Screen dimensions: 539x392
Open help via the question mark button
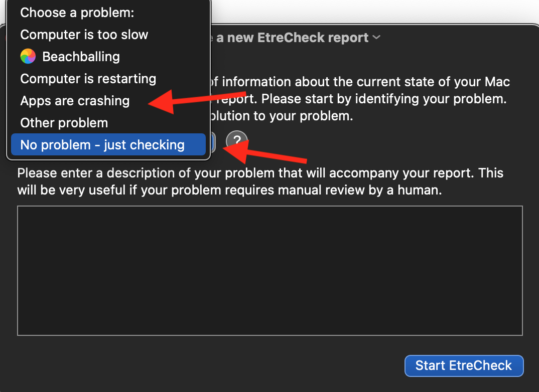(x=237, y=140)
